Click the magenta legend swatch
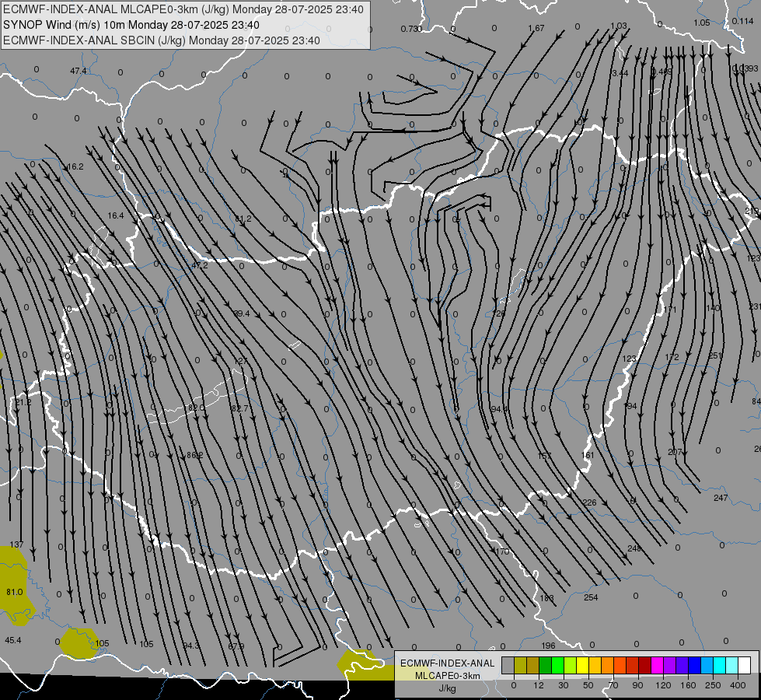The height and width of the screenshot is (700, 761). click(x=657, y=665)
